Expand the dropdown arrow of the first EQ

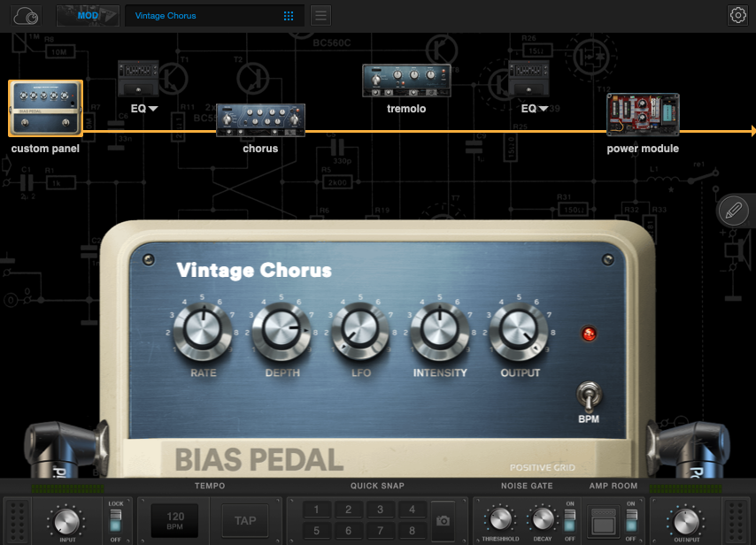pyautogui.click(x=153, y=109)
